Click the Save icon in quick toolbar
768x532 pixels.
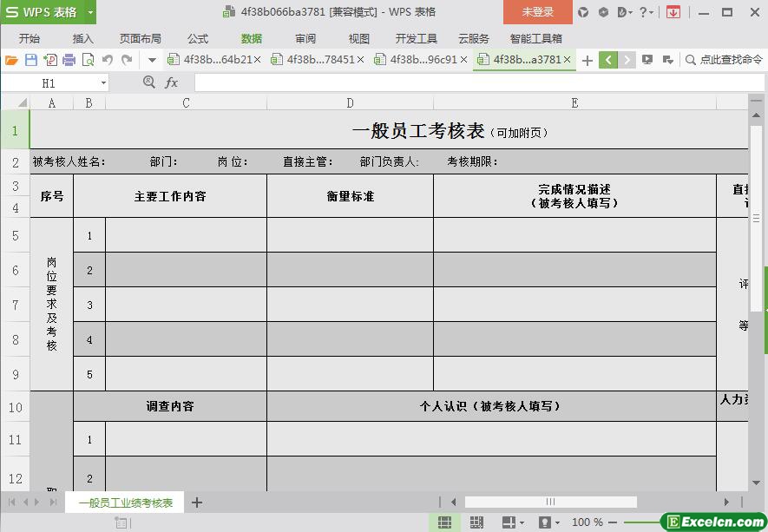(x=31, y=60)
